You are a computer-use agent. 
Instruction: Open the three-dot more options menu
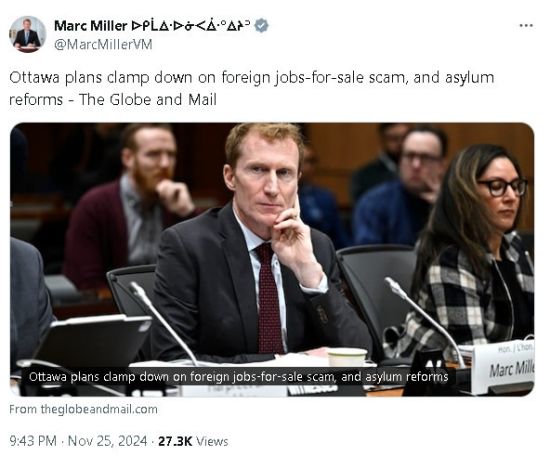click(x=526, y=25)
